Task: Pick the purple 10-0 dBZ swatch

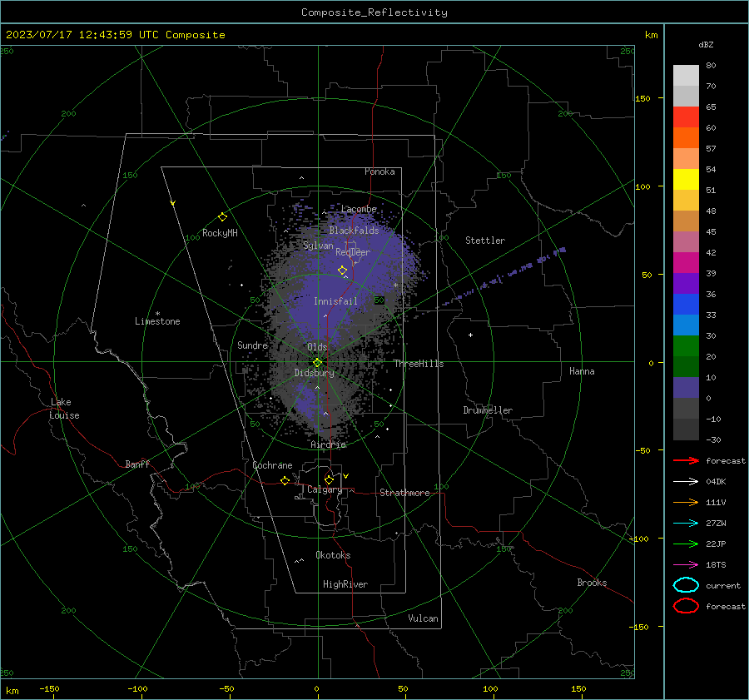Action: click(x=686, y=388)
